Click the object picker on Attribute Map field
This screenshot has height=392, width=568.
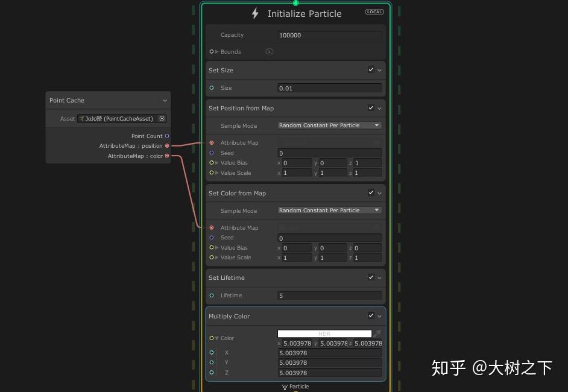(x=376, y=142)
